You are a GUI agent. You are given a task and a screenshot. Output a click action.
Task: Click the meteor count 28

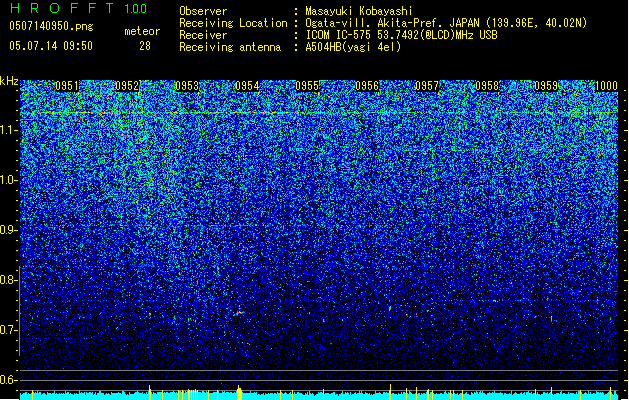pos(145,46)
